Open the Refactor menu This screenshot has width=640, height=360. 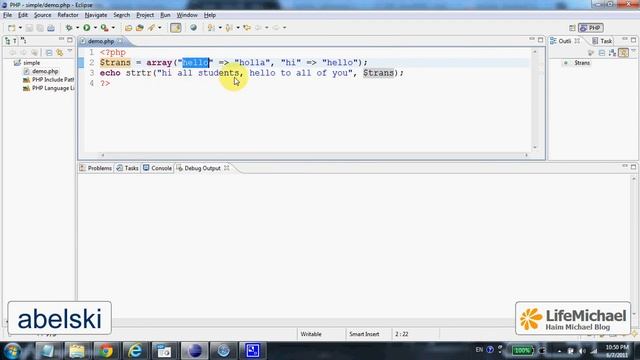[x=68, y=15]
